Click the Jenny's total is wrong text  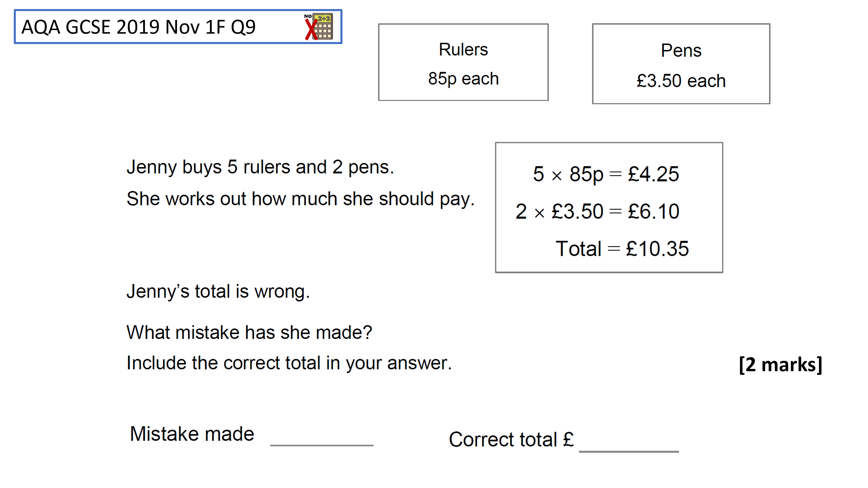[218, 291]
